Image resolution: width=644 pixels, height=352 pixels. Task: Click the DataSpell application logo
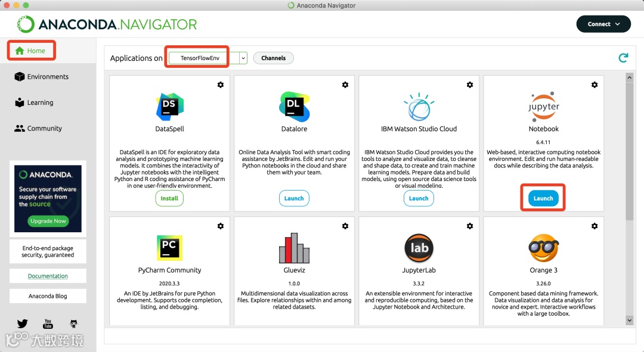169,107
